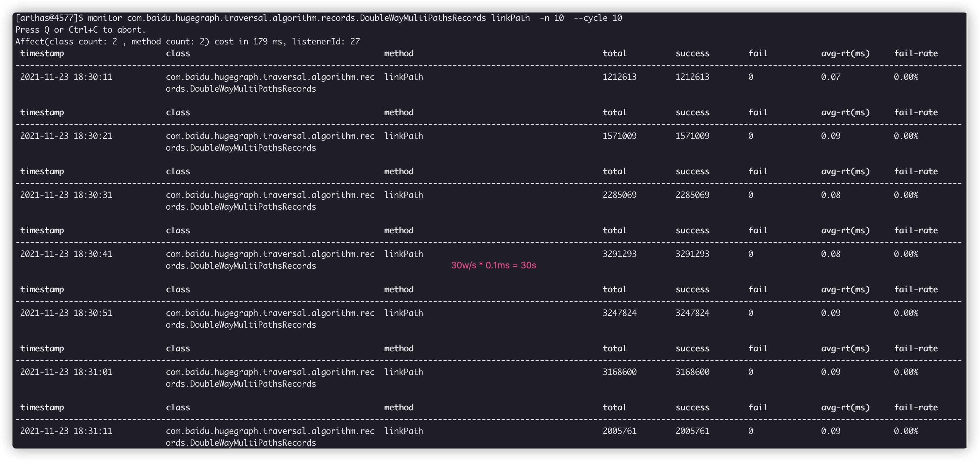
Task: Click the timestamp 2021-11-23 18:30:11
Action: click(x=66, y=77)
